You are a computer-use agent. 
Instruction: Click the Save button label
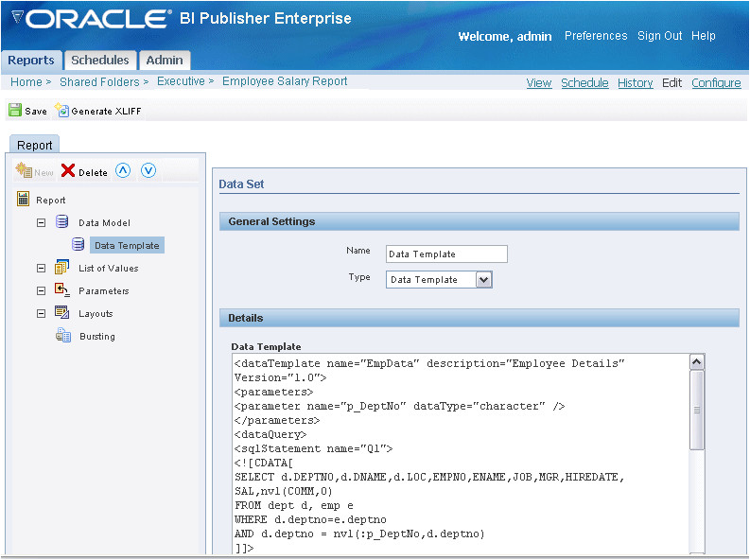(x=36, y=111)
